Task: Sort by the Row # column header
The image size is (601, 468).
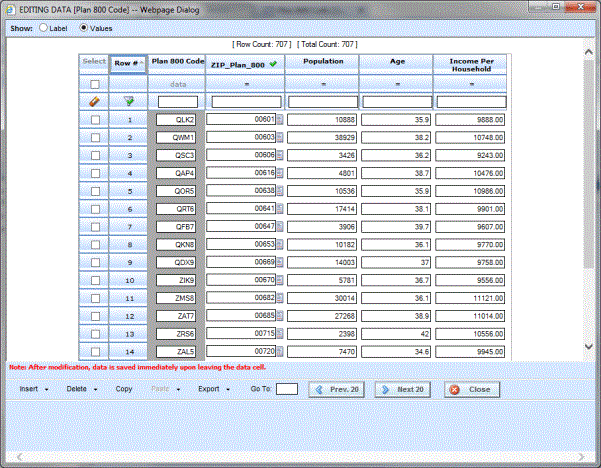Action: (x=128, y=64)
